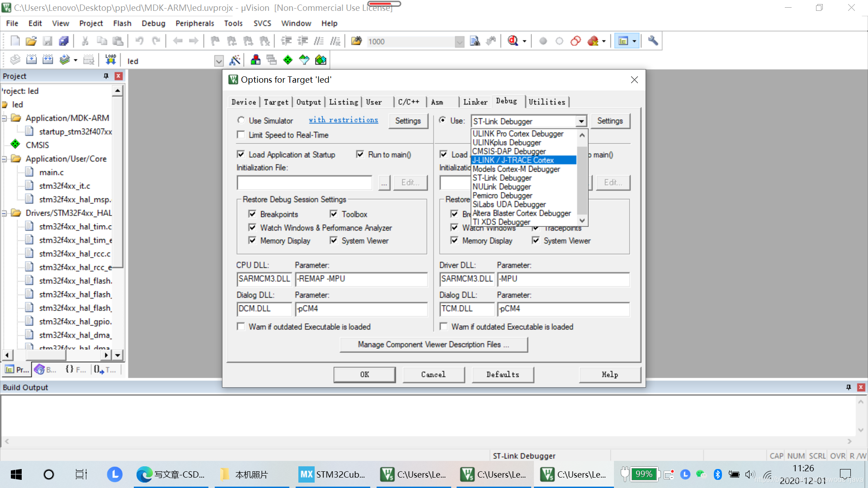Click the Download LOAD to flash icon
Image resolution: width=868 pixels, height=488 pixels.
111,60
